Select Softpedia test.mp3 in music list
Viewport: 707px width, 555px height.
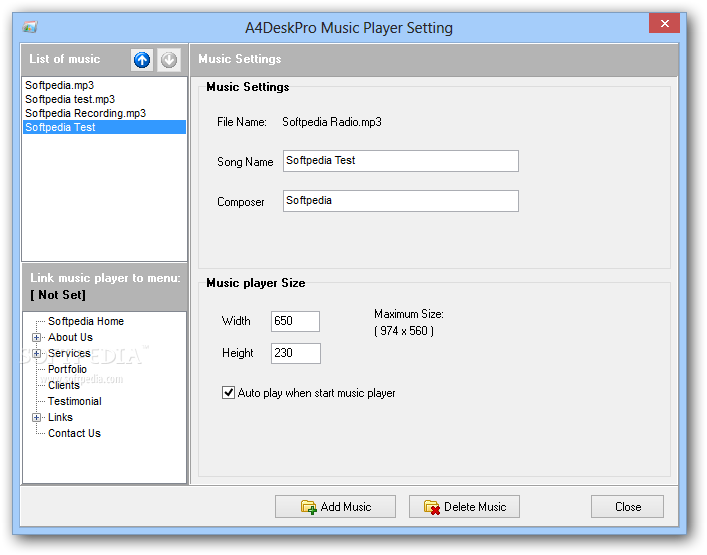104,99
